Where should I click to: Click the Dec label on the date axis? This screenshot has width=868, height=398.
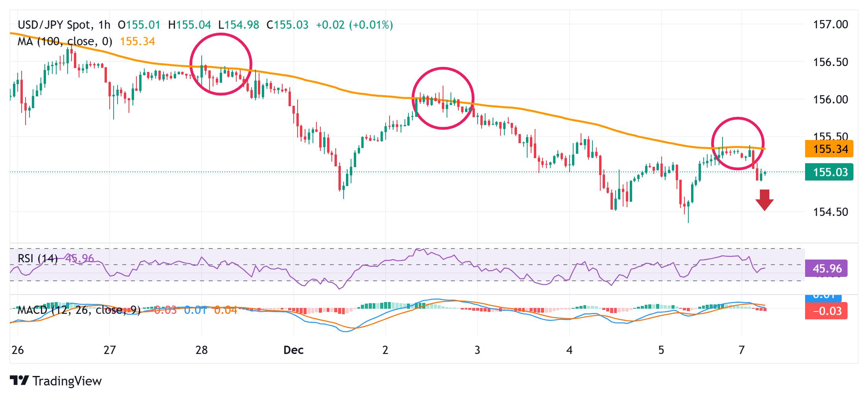coord(293,350)
